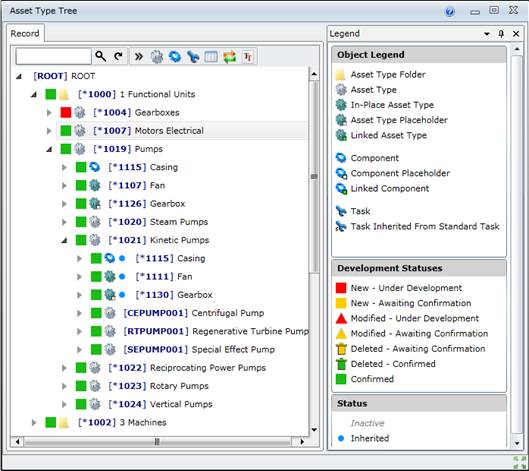Click the gear icon of Centrifugal Pump row

110,313
